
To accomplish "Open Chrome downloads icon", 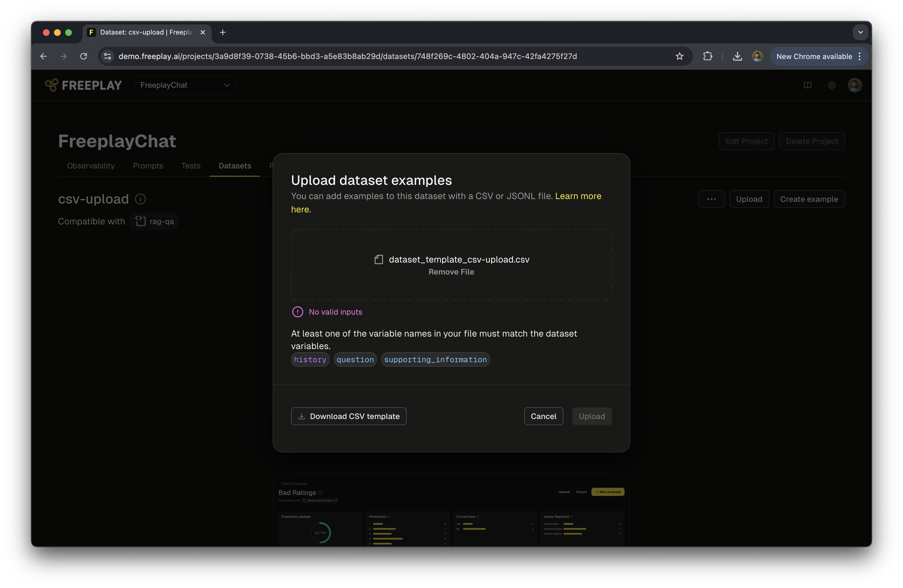I will click(x=737, y=56).
